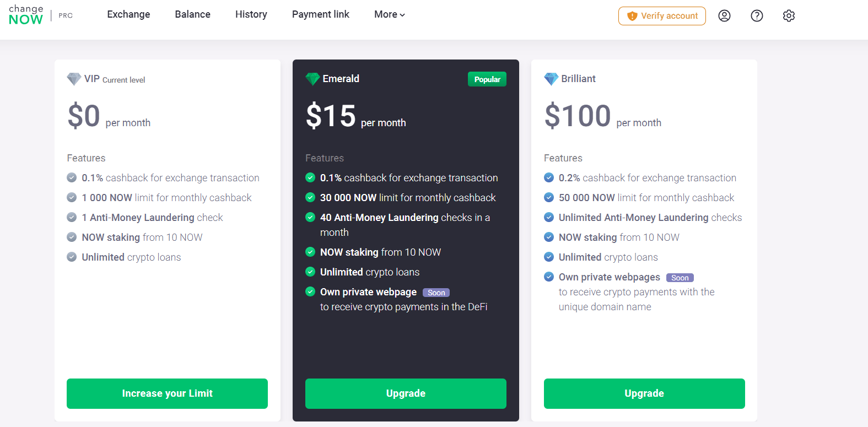Open the History page
This screenshot has height=427, width=868.
click(x=251, y=14)
